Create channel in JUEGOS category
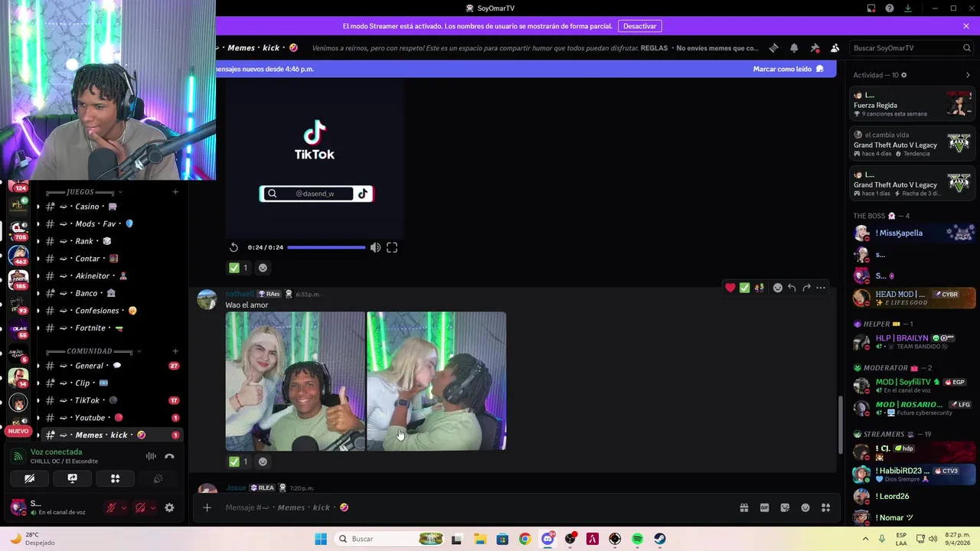 pyautogui.click(x=175, y=192)
